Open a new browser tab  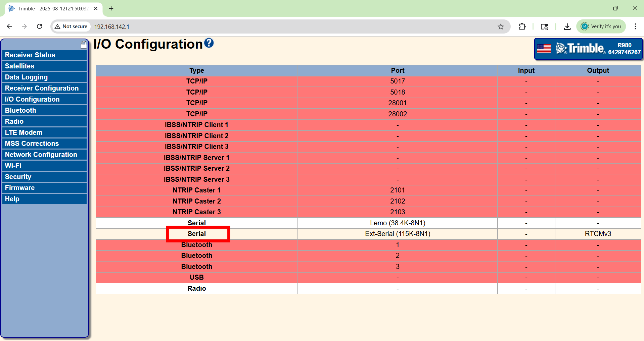coord(111,8)
